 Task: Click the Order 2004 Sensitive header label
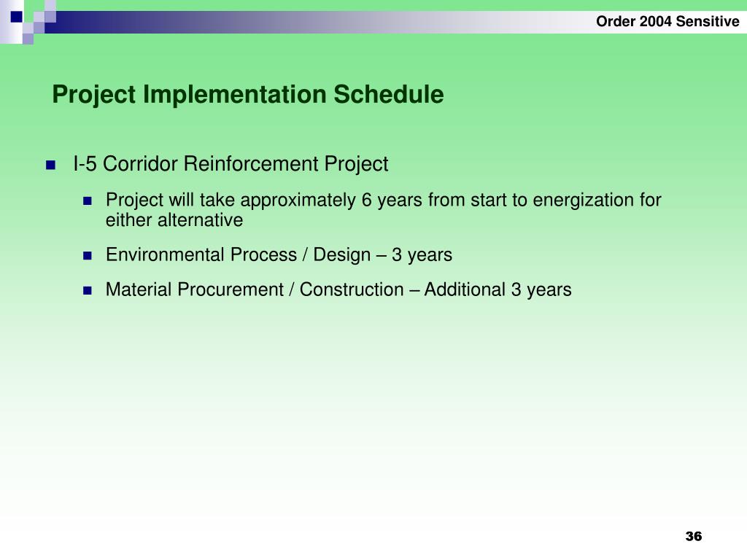point(667,22)
